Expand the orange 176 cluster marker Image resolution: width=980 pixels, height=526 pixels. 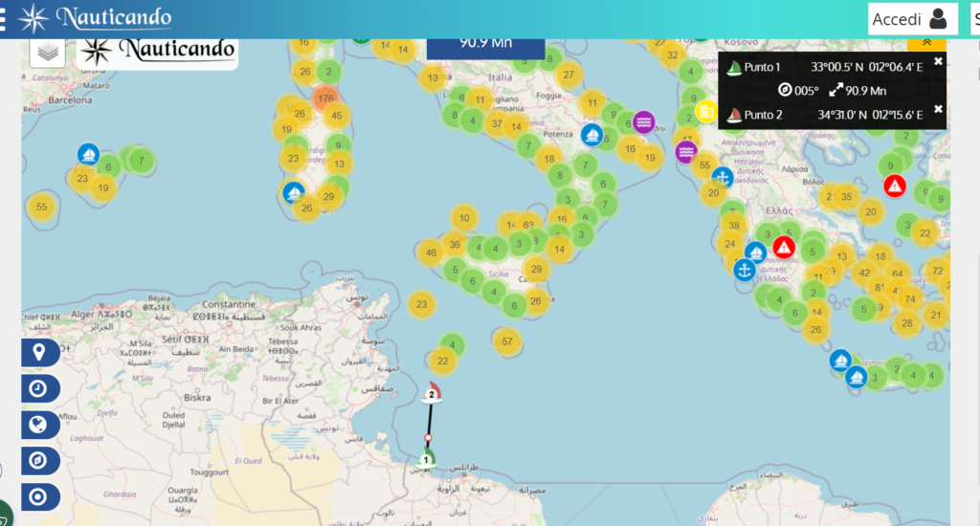(x=325, y=98)
